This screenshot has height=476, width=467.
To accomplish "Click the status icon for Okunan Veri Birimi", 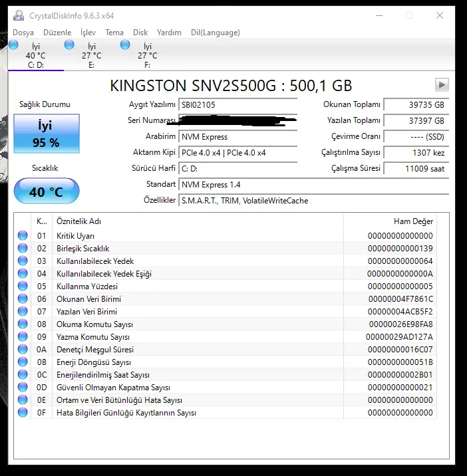I will point(23,298).
